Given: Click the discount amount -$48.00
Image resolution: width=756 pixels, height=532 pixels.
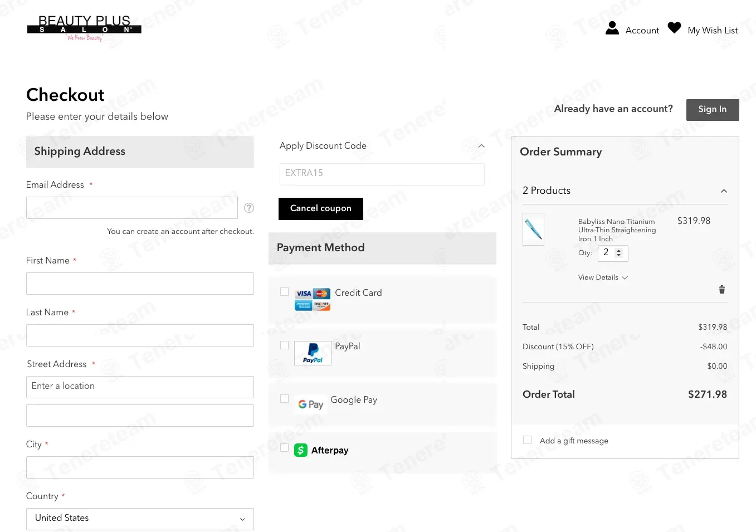Looking at the screenshot, I should [714, 346].
